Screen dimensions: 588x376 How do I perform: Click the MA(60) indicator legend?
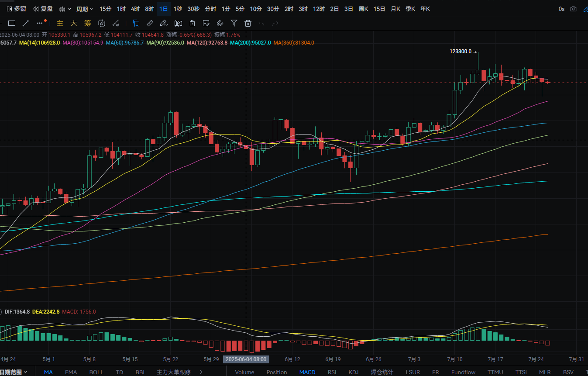point(124,43)
